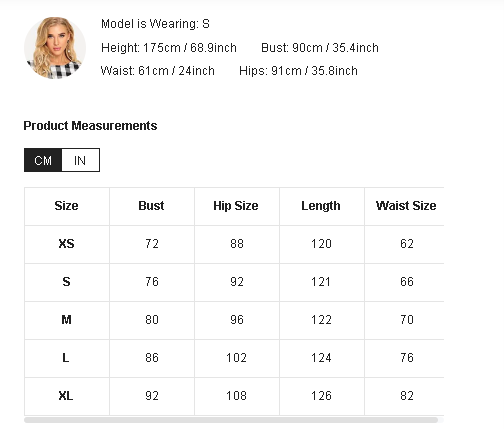Click the Product Measurements heading
The width and height of the screenshot is (504, 429).
(x=90, y=126)
